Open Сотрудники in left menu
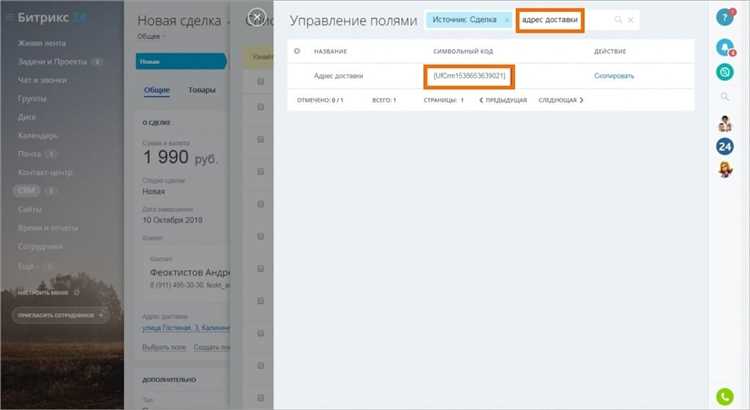This screenshot has width=750, height=410. pos(40,246)
